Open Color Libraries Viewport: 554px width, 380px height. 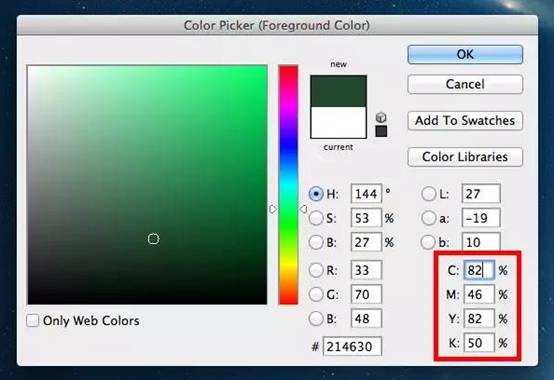coord(465,157)
